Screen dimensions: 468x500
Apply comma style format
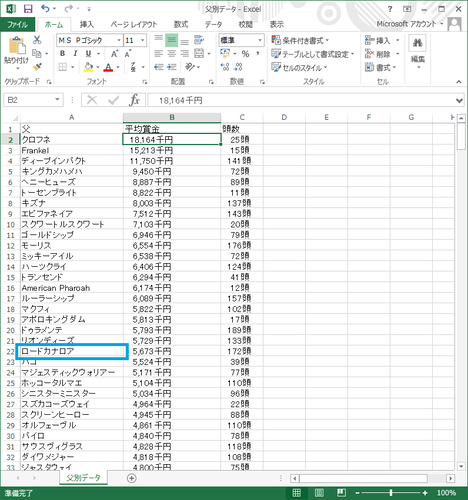click(x=258, y=54)
